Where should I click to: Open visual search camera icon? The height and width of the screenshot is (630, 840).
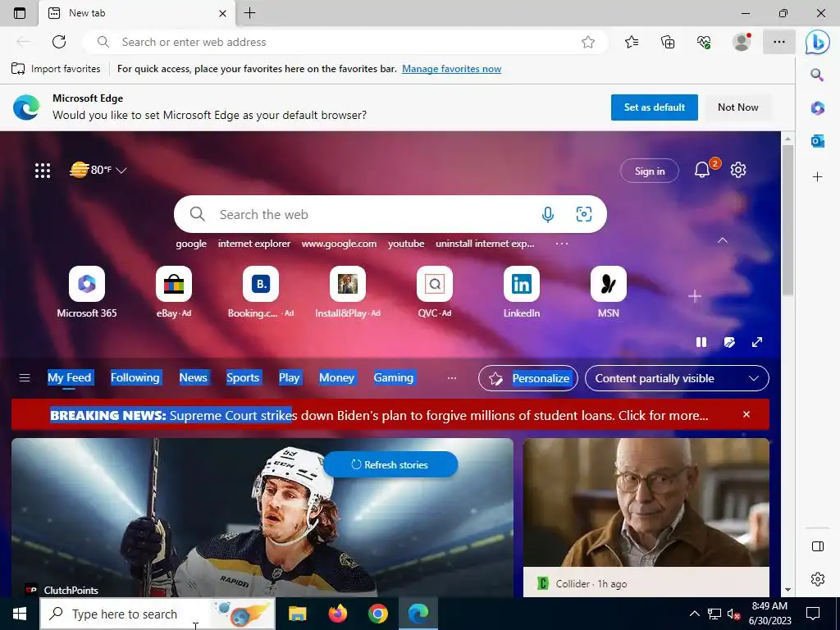coord(584,214)
